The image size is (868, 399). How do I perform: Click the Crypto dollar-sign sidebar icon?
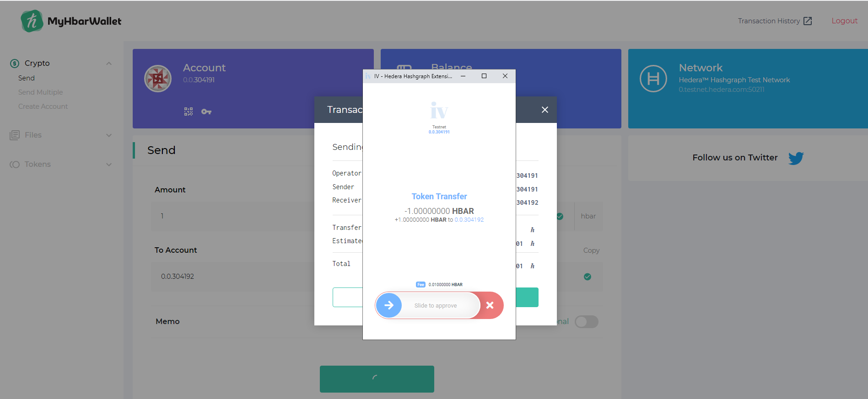(15, 64)
